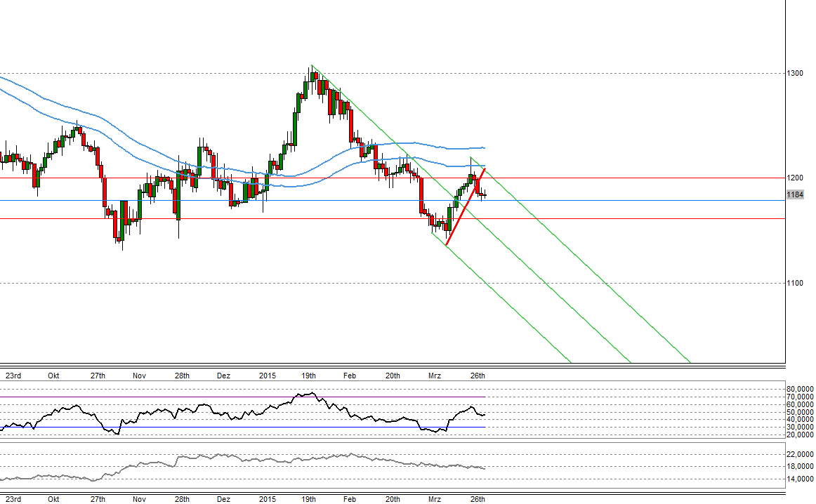Click the Okt label on the bottom time axis
816x504 pixels.
(53, 499)
